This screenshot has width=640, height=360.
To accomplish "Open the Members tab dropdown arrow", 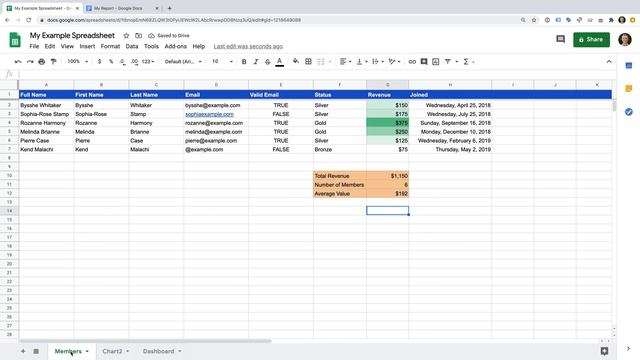I will click(87, 351).
